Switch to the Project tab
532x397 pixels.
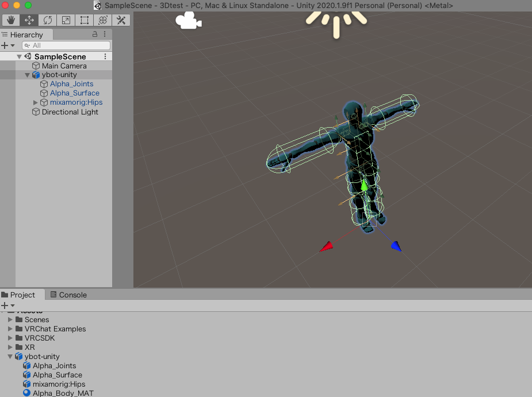coord(22,295)
